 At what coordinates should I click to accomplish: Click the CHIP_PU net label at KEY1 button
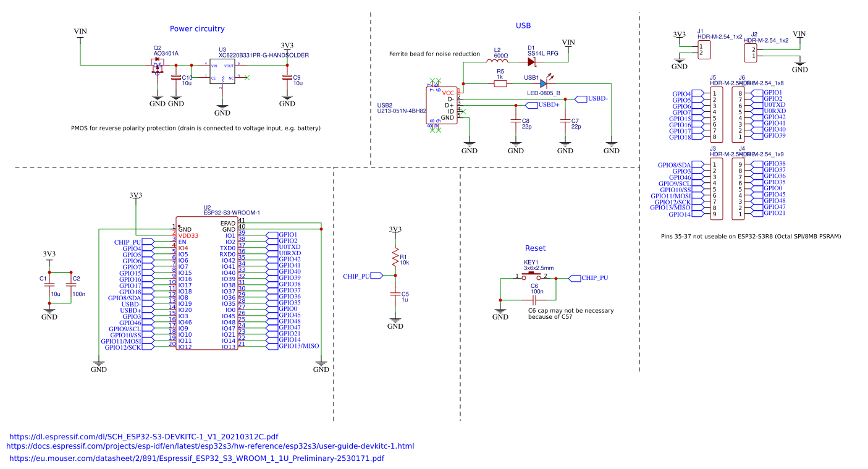tap(588, 278)
